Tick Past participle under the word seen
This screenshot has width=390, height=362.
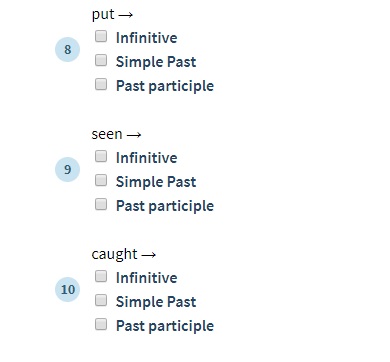pos(101,204)
